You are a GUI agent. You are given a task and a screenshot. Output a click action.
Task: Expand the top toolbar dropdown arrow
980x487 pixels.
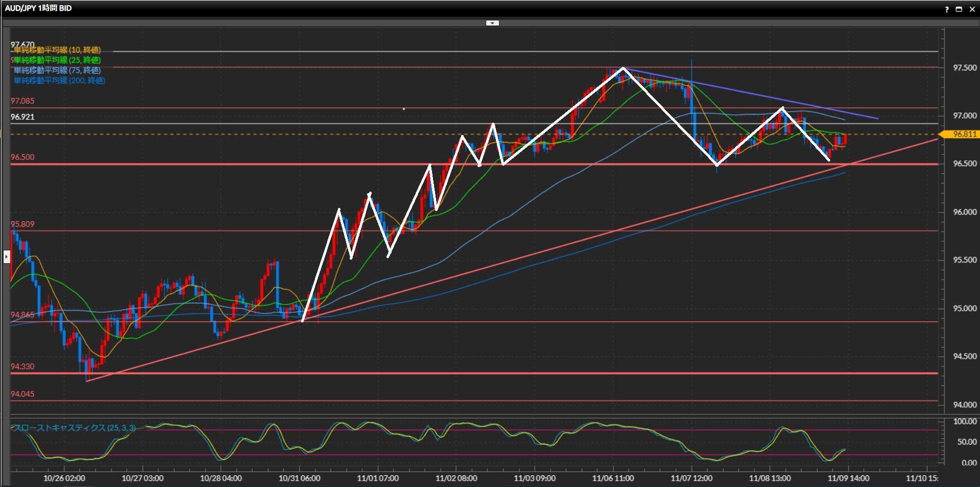tap(492, 23)
